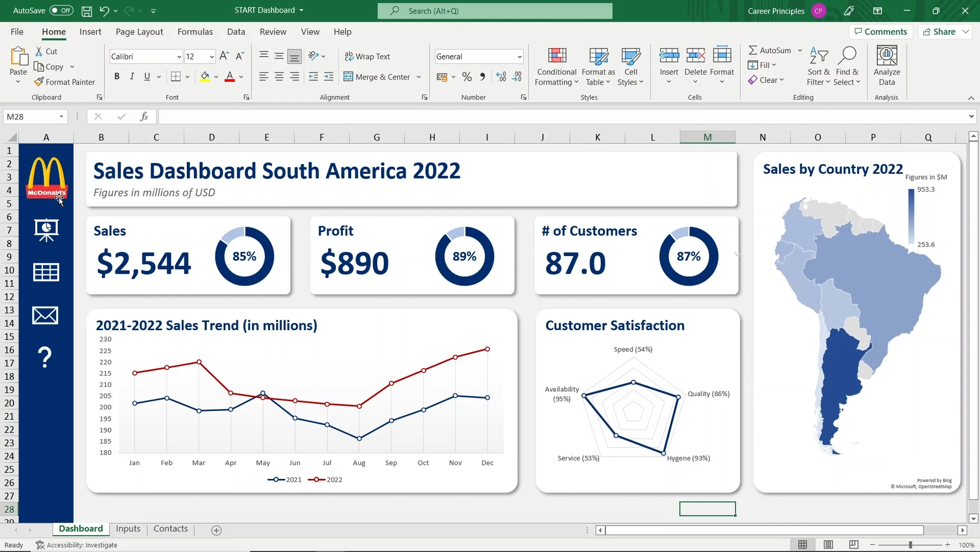Image resolution: width=980 pixels, height=552 pixels.
Task: Click the Share button
Action: coord(942,31)
